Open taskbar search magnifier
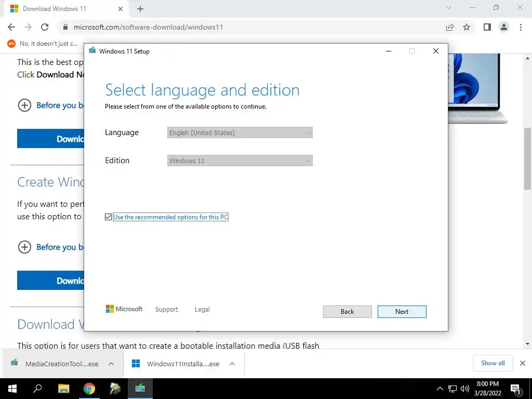Image resolution: width=532 pixels, height=399 pixels. (37, 389)
